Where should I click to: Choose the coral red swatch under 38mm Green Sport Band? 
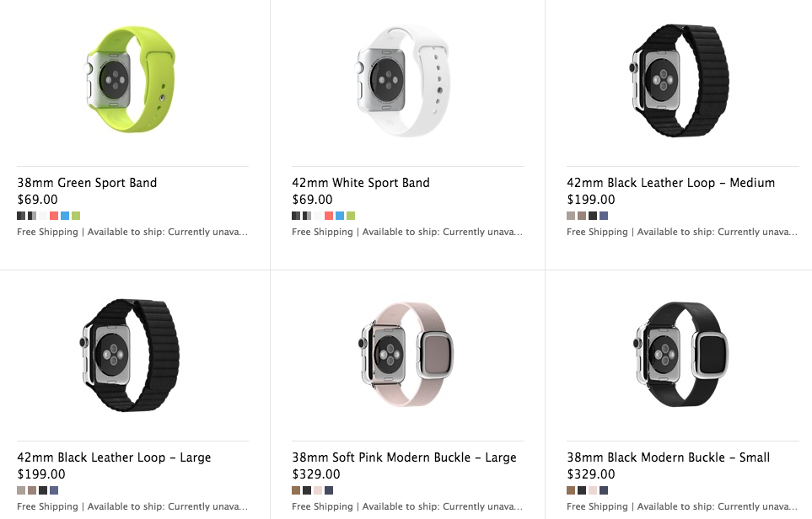coord(54,216)
